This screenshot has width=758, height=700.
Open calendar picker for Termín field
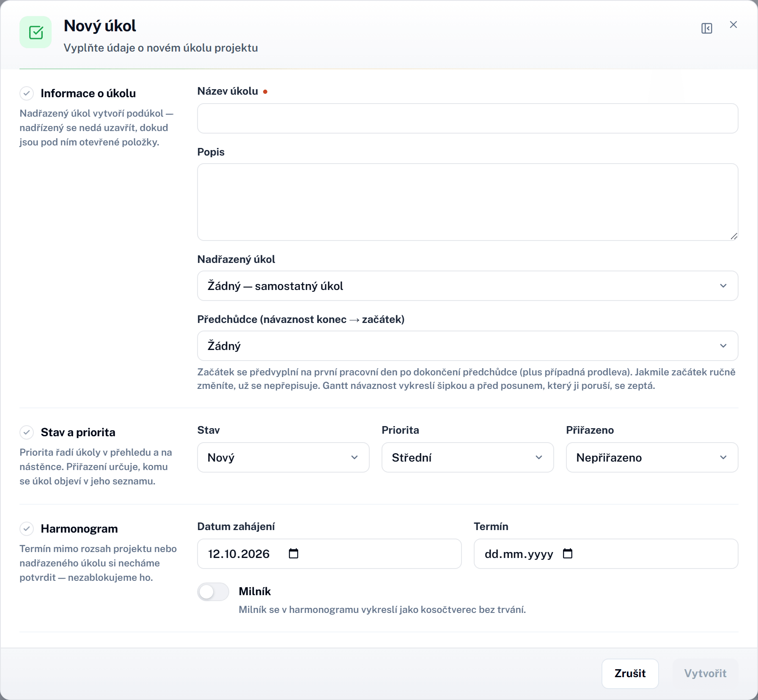(x=567, y=553)
